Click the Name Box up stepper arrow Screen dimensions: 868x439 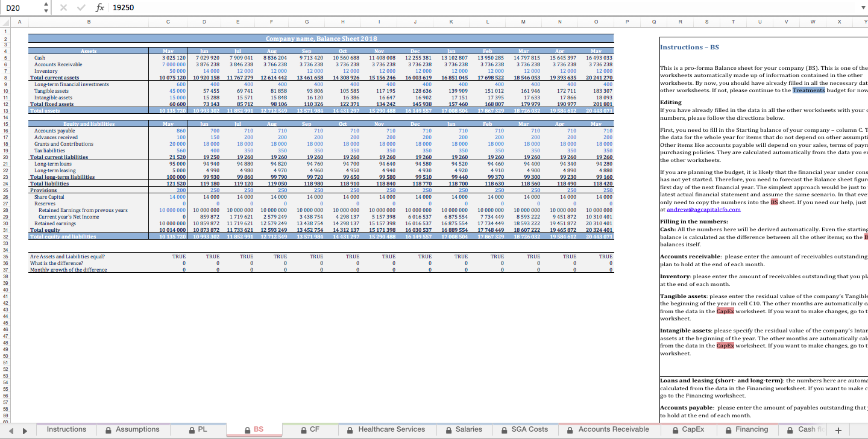tap(46, 5)
